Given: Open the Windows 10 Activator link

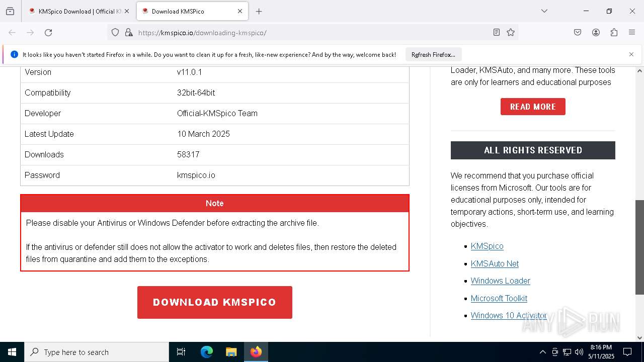Looking at the screenshot, I should (509, 315).
